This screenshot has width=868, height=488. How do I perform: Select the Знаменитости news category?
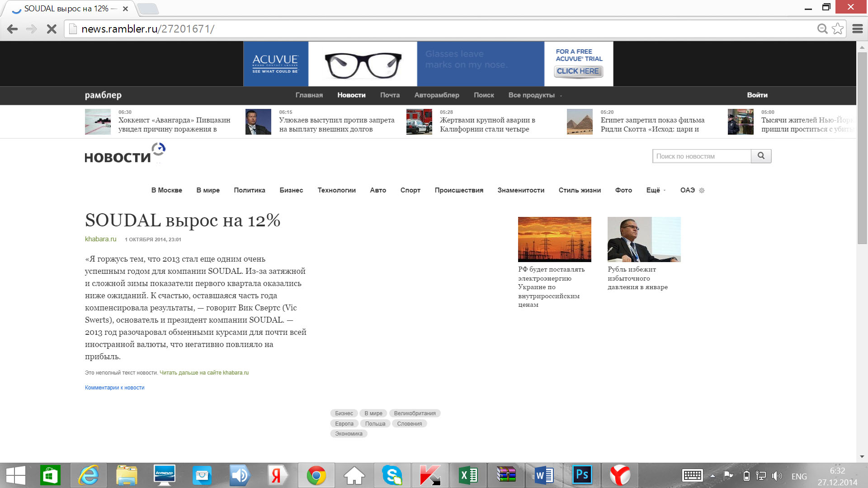pos(521,190)
